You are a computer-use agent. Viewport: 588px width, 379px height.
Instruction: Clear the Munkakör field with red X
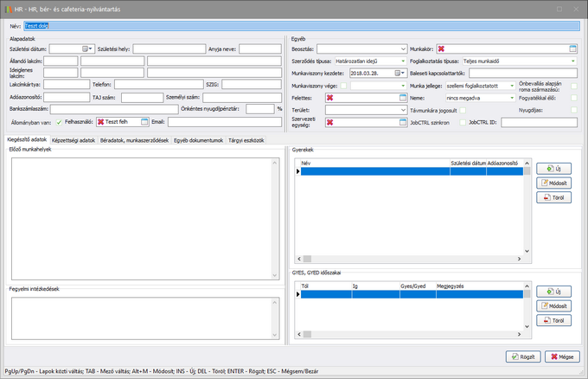pos(441,49)
